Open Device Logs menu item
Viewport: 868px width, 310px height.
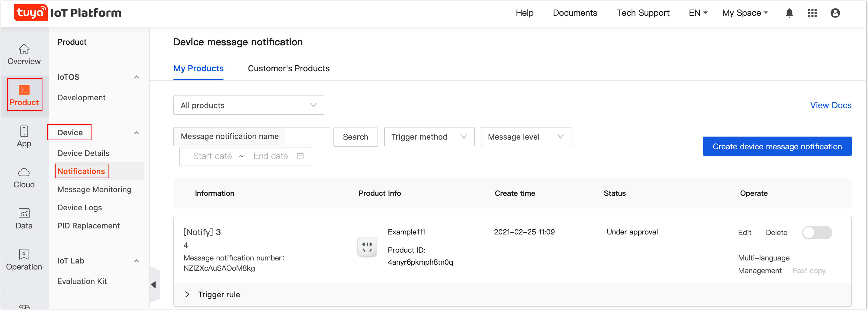click(79, 208)
